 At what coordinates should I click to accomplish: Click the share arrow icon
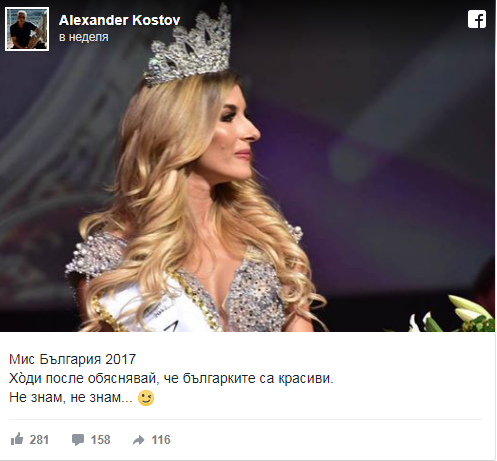[139, 440]
